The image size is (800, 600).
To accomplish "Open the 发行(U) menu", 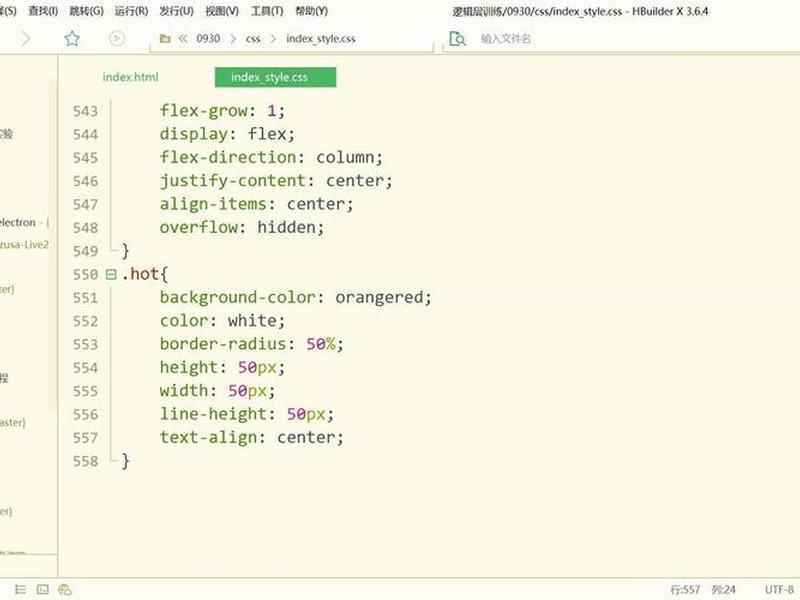I will pyautogui.click(x=177, y=11).
